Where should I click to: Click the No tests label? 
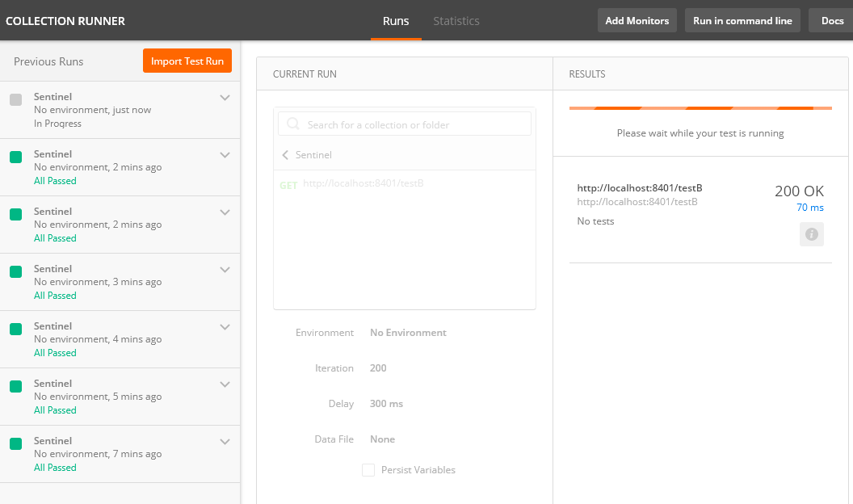pos(595,221)
